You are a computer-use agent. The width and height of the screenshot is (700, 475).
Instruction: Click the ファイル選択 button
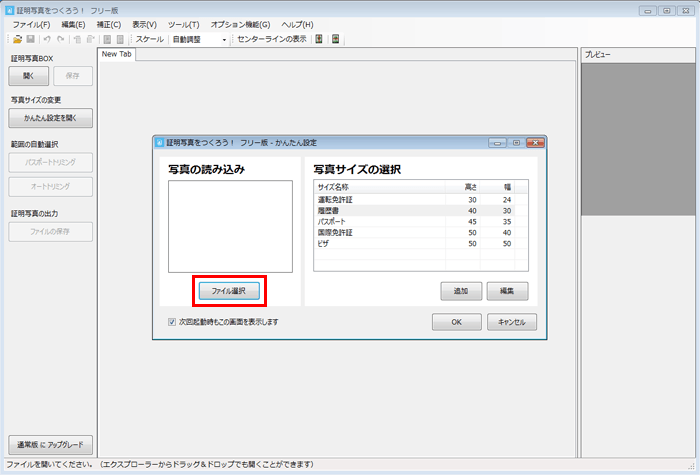pyautogui.click(x=230, y=291)
